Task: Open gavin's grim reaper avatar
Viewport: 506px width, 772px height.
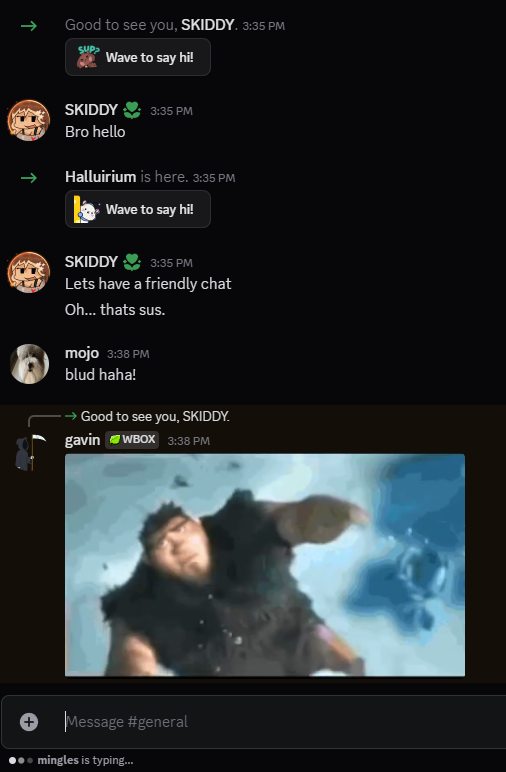Action: pyautogui.click(x=29, y=452)
